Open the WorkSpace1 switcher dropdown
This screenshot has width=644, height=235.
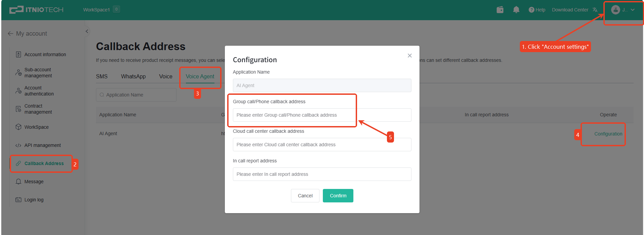(116, 9)
